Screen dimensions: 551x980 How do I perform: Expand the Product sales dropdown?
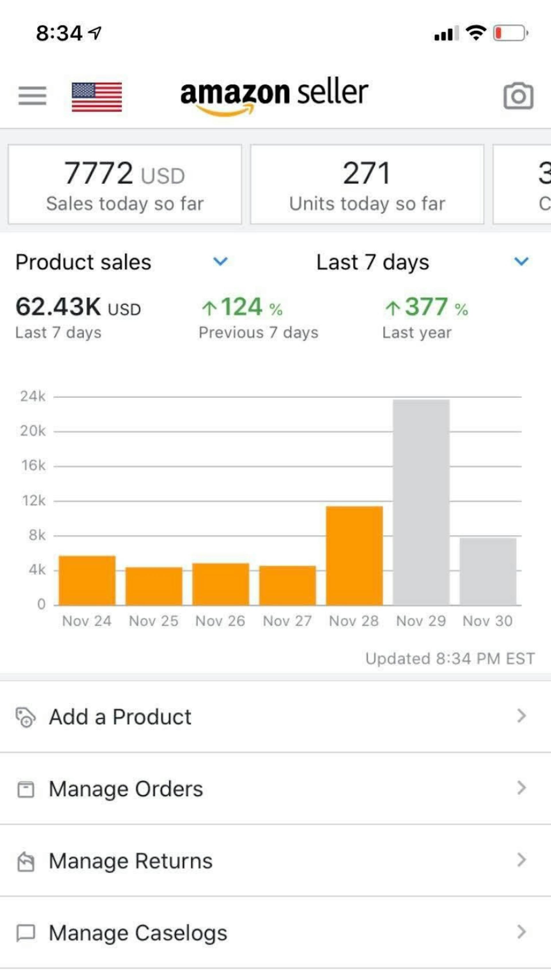[x=220, y=261]
